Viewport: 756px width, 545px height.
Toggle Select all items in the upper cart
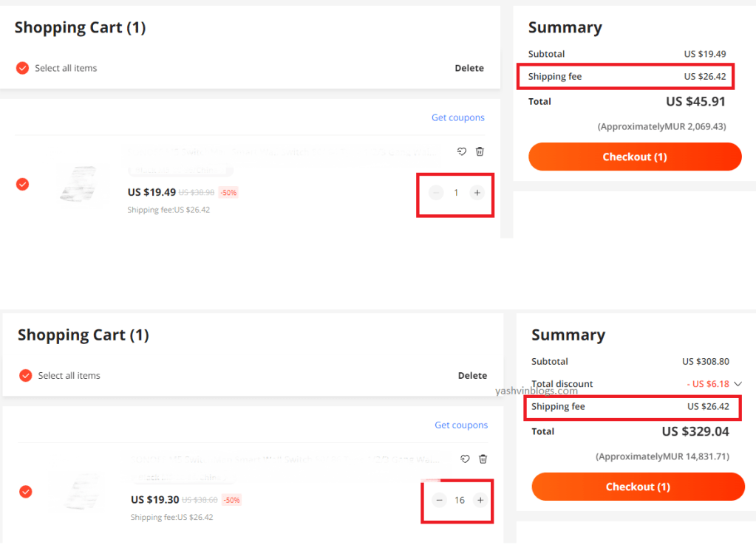(x=22, y=68)
